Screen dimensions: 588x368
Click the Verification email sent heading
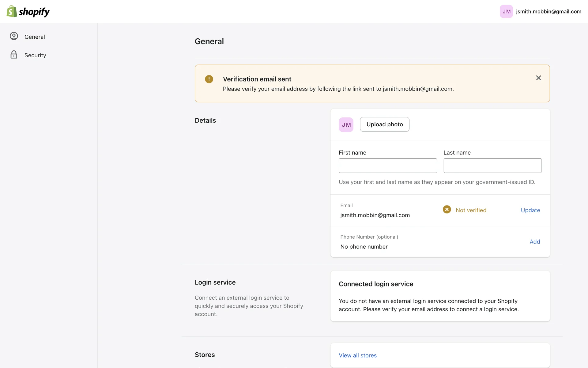257,79
